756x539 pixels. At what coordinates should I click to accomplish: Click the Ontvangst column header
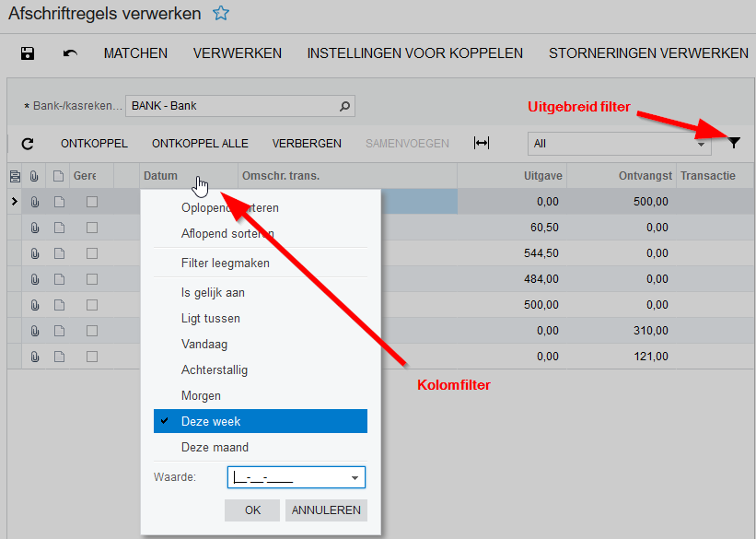click(x=622, y=176)
